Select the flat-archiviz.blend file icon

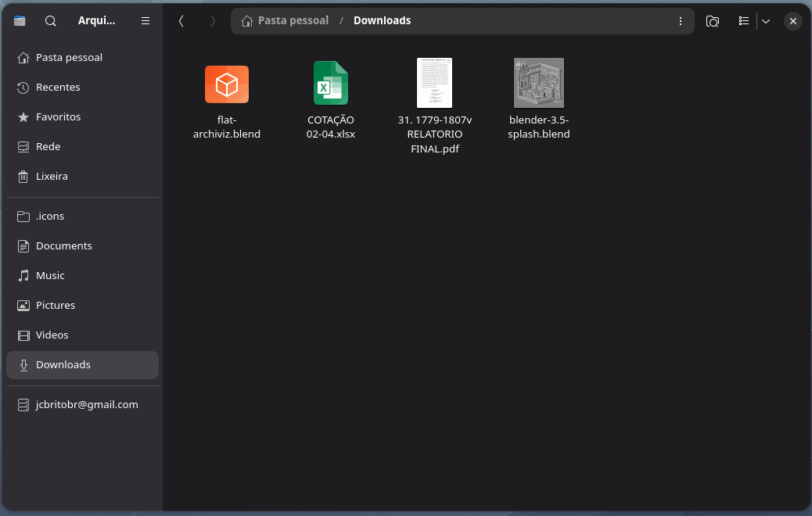click(x=227, y=84)
